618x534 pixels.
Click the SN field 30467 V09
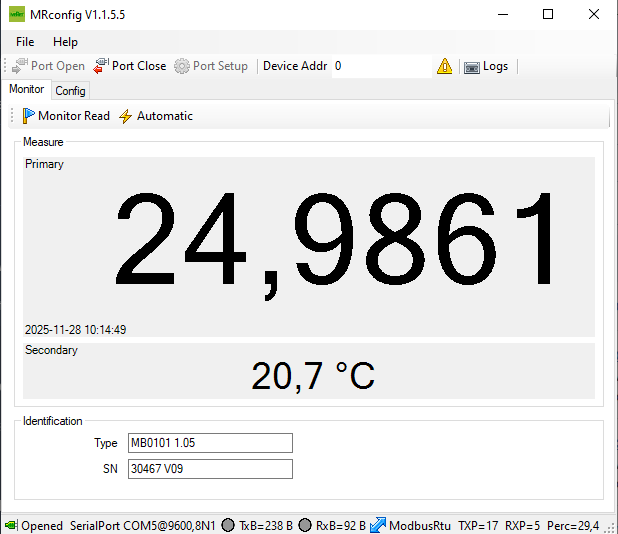coord(210,469)
